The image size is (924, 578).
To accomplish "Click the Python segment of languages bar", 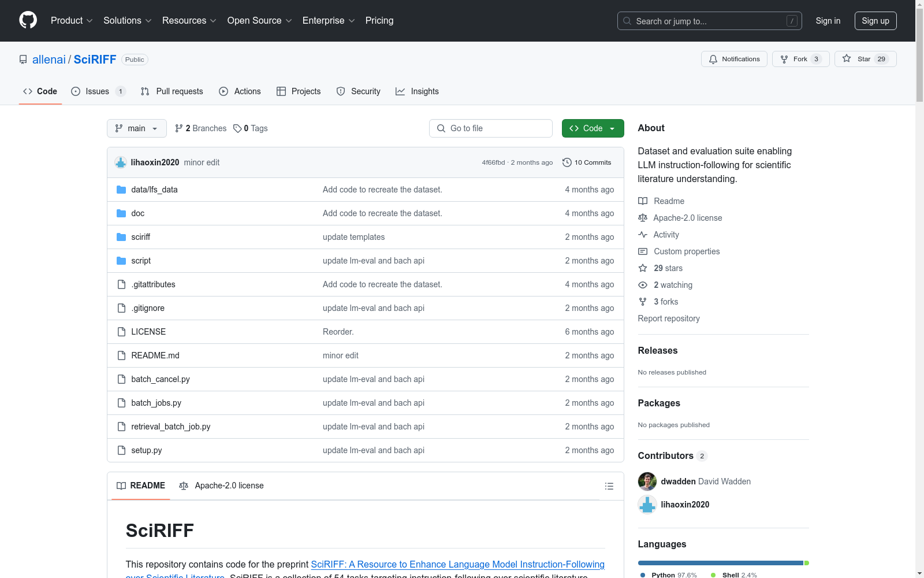I will coord(721,563).
